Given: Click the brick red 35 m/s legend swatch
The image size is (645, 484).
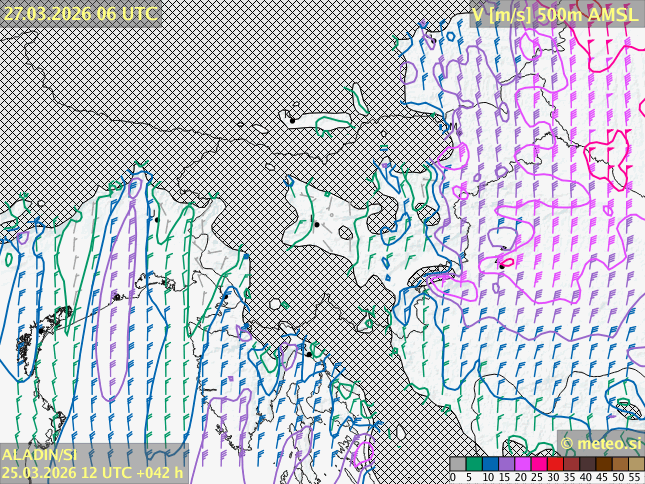Looking at the screenshot, I should 571,464.
